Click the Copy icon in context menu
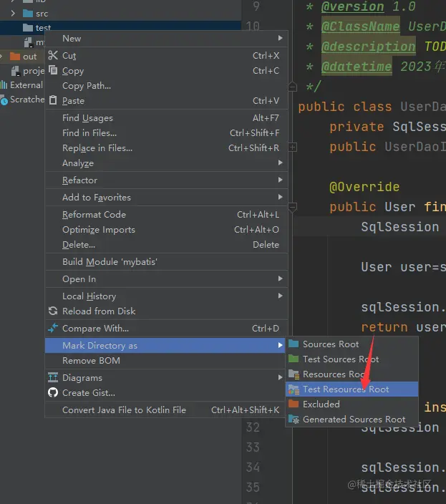 click(x=53, y=71)
